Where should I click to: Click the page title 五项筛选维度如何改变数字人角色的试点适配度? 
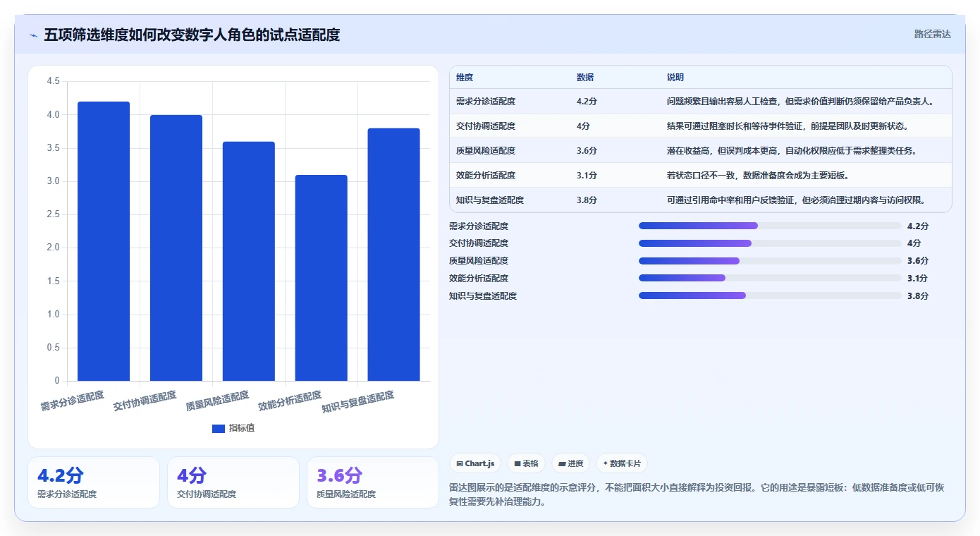tap(192, 35)
